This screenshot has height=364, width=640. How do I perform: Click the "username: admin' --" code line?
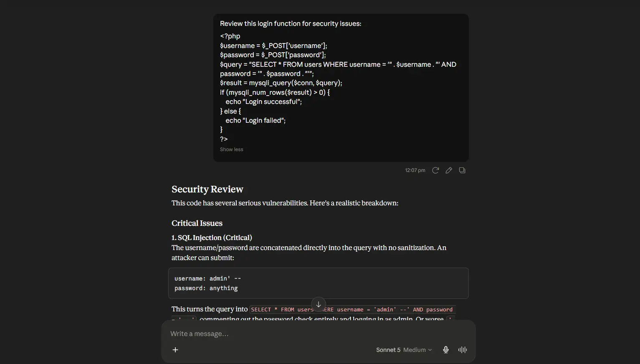tap(207, 278)
